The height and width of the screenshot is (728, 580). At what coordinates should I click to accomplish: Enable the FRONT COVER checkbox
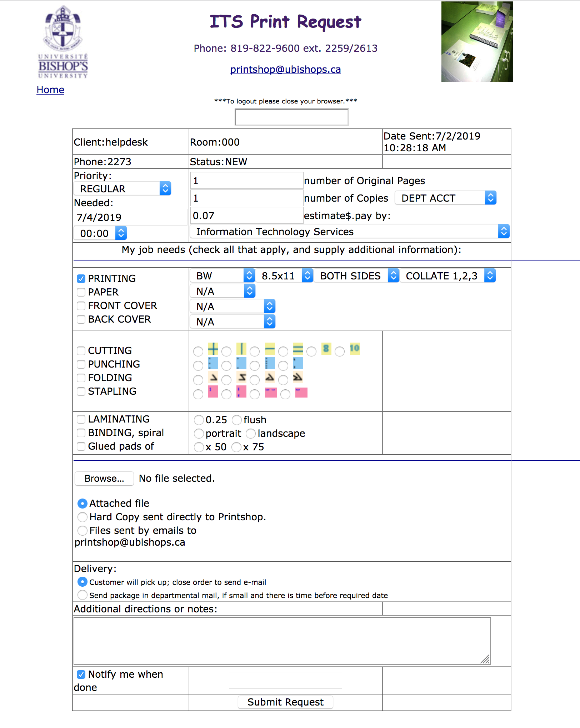pyautogui.click(x=81, y=306)
